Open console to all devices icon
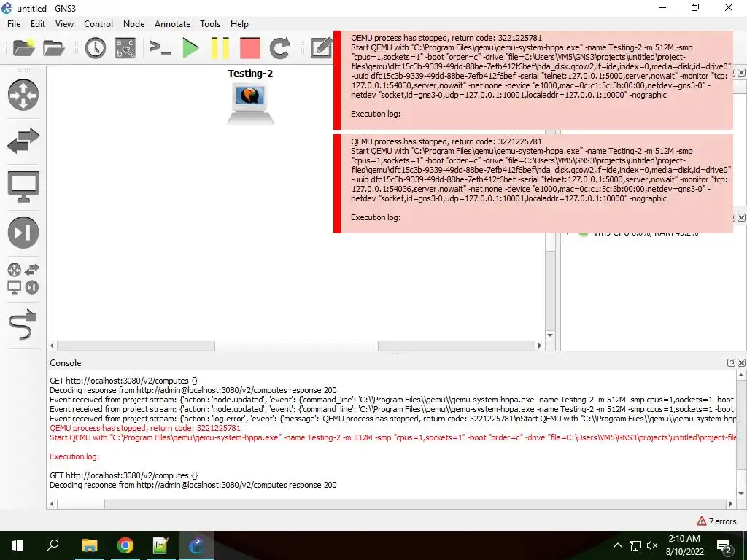This screenshot has height=560, width=747. click(160, 48)
